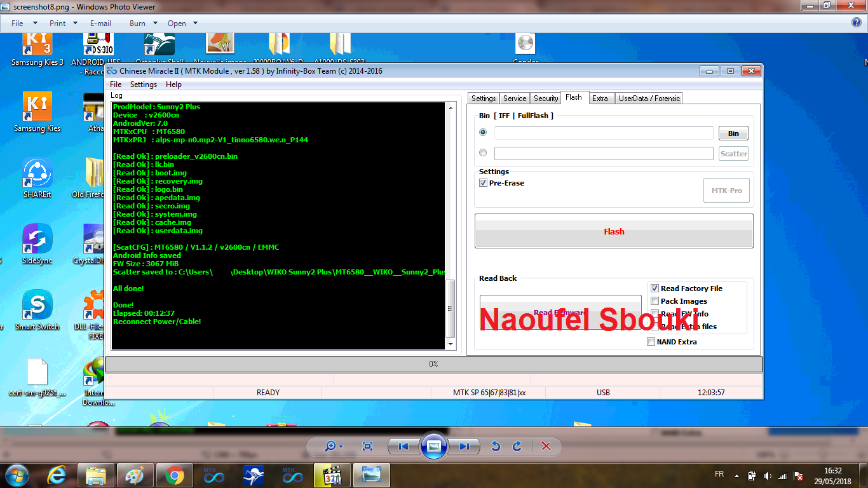Click Photo Viewer taskbar icon
Viewport: 868px width, 488px height.
click(372, 475)
